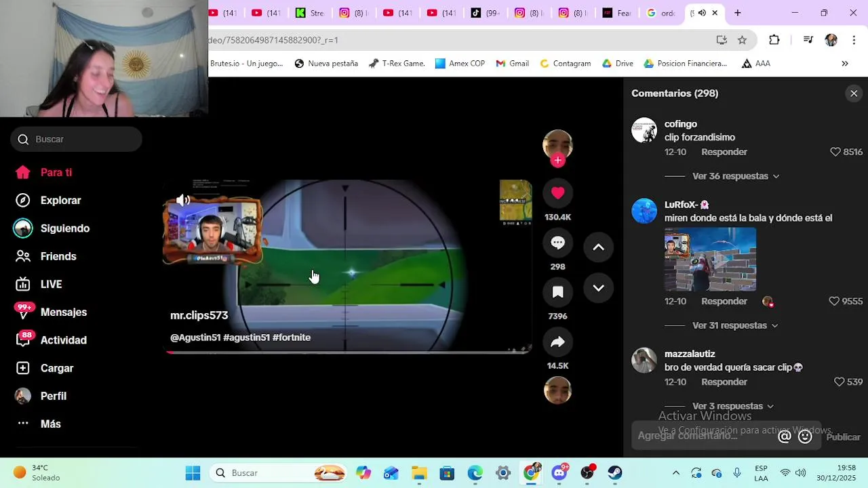This screenshot has width=868, height=488.
Task: Open the creator avatar above the like button
Action: click(x=557, y=144)
